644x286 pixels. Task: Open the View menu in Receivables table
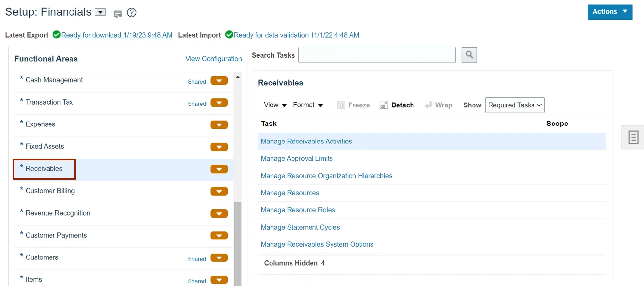(275, 105)
